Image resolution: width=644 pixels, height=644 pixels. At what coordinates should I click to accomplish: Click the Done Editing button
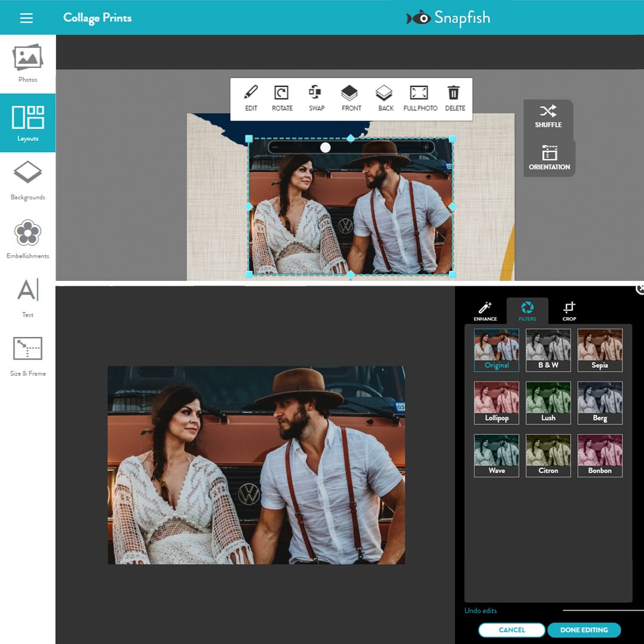click(584, 630)
